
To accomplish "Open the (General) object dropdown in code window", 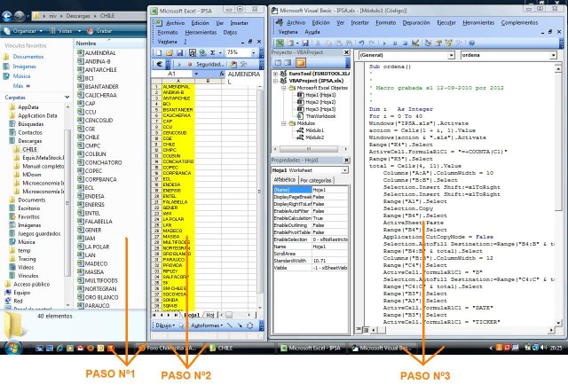I will click(451, 55).
